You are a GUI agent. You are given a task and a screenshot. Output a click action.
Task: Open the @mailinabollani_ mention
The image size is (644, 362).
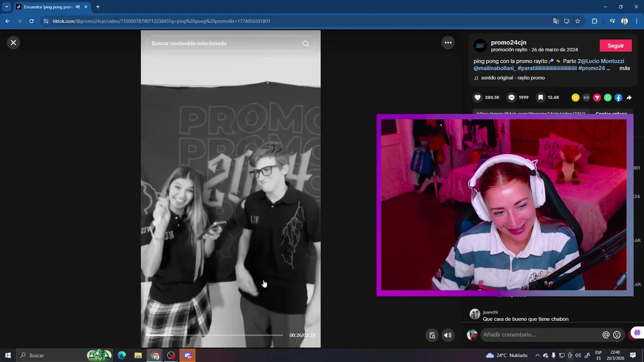495,68
